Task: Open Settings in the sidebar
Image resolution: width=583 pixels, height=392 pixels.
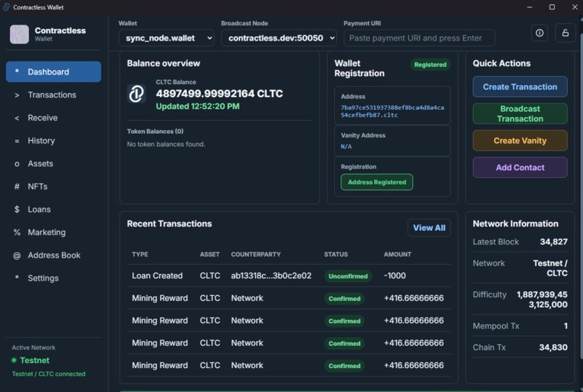Action: (54, 278)
